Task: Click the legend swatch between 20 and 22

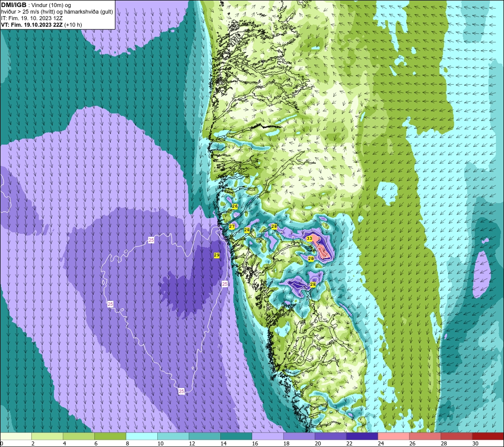Action: tap(331, 436)
